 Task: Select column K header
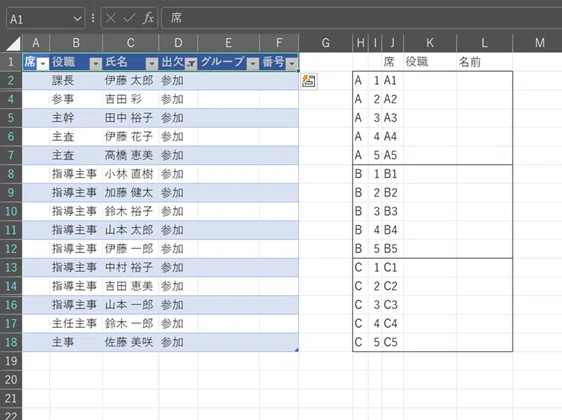[x=430, y=43]
